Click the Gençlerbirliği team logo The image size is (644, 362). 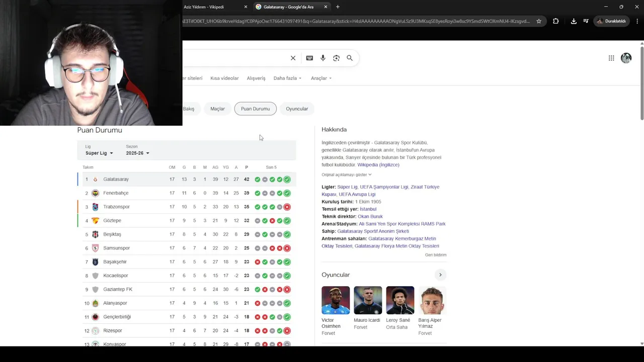tap(95, 317)
